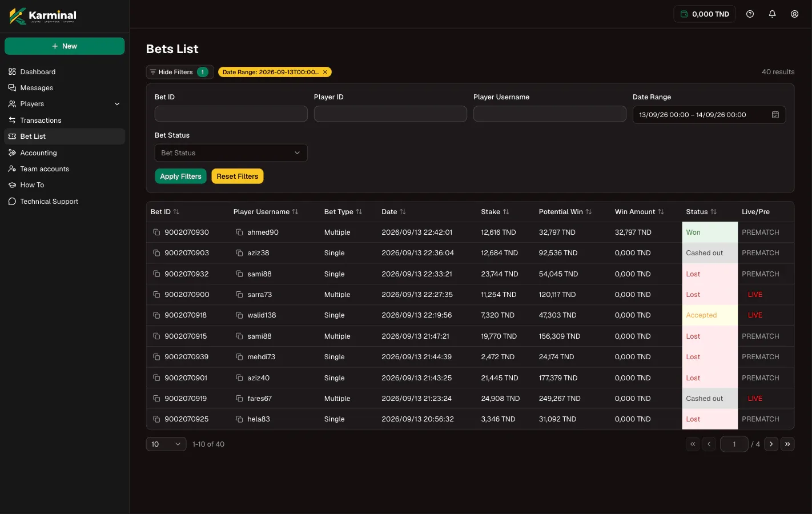Copy bet ID 9002070939

click(x=156, y=357)
